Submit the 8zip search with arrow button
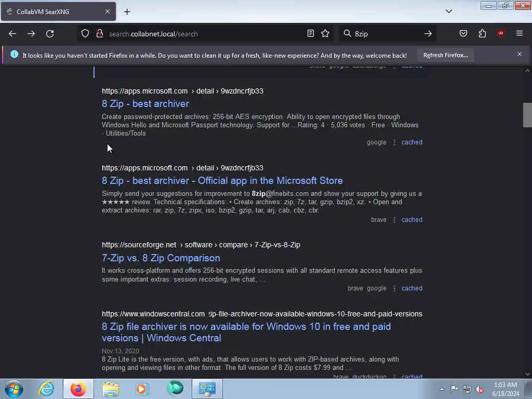 click(428, 34)
